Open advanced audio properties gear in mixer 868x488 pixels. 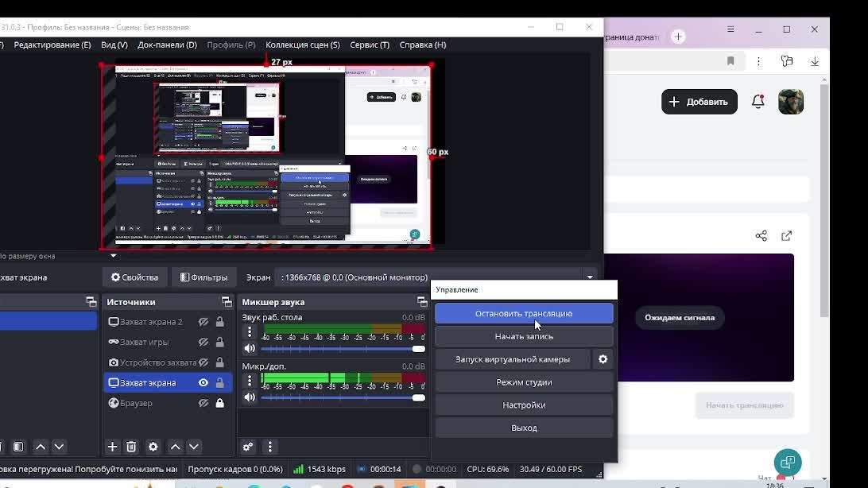point(248,447)
